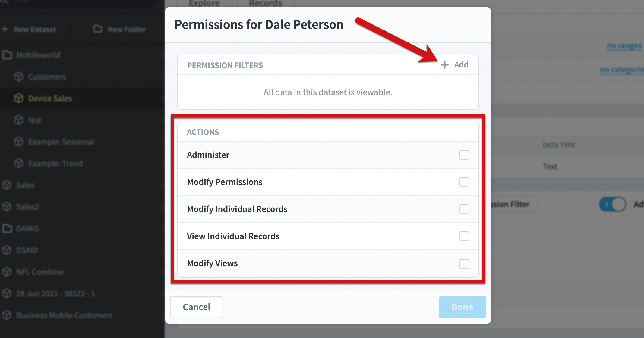Image resolution: width=644 pixels, height=338 pixels.
Task: Click the New Folder icon
Action: pyautogui.click(x=97, y=29)
